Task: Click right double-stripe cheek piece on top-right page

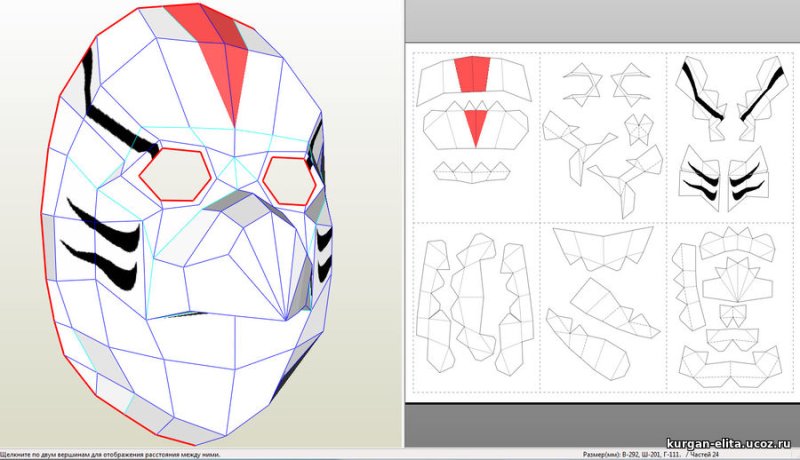Action: [x=750, y=182]
